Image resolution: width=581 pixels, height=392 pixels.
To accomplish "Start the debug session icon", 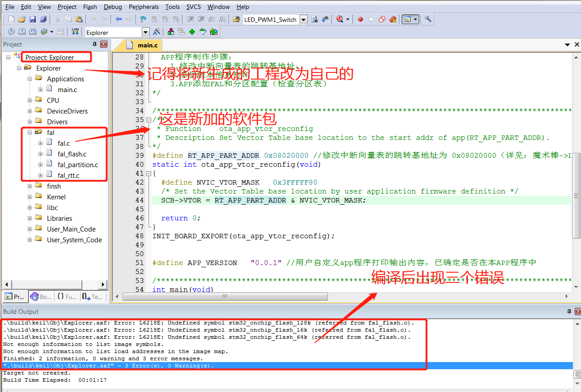I will click(339, 19).
